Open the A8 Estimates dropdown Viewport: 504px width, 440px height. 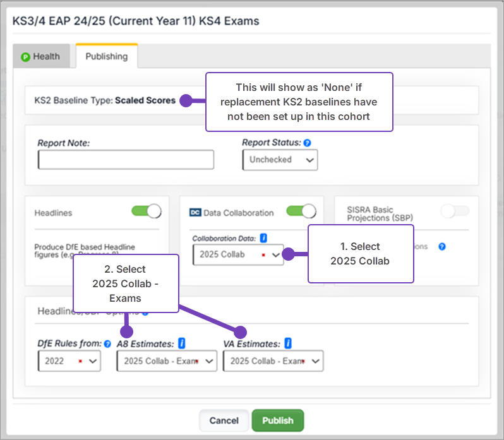167,362
